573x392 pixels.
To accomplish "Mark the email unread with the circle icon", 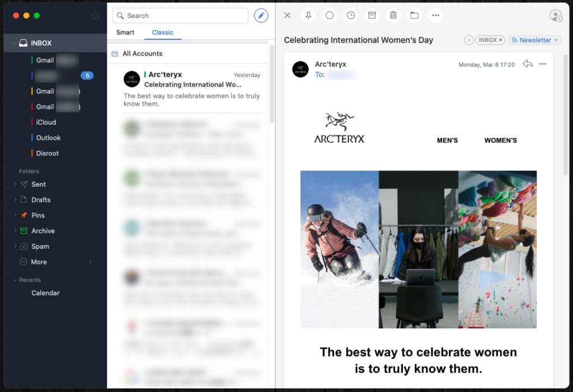I will pyautogui.click(x=330, y=16).
